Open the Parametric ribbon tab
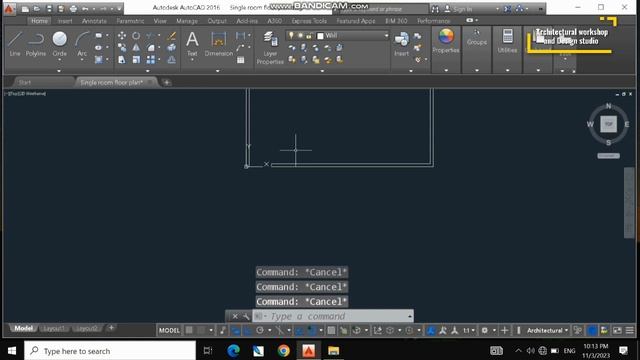640x360 pixels. tap(130, 21)
